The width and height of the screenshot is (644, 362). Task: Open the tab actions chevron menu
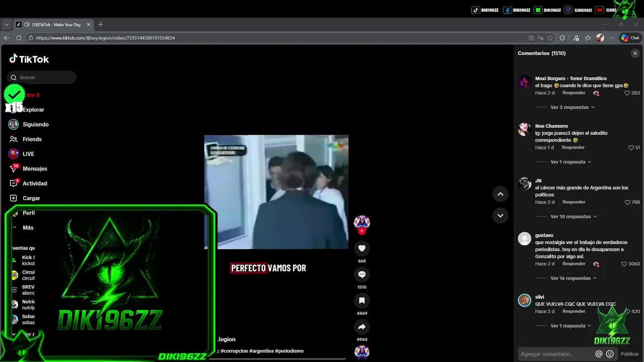pyautogui.click(x=7, y=24)
